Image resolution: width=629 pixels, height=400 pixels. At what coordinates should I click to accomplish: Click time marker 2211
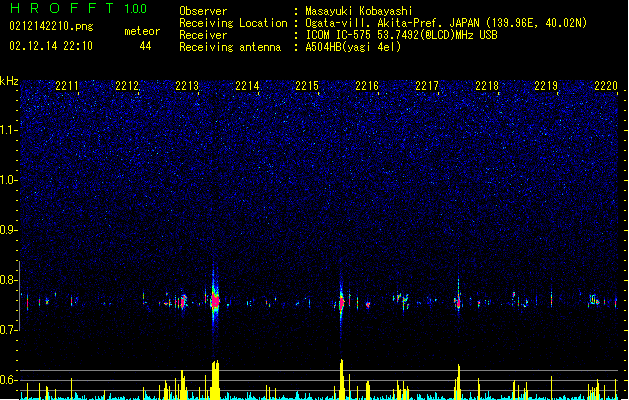click(x=67, y=86)
